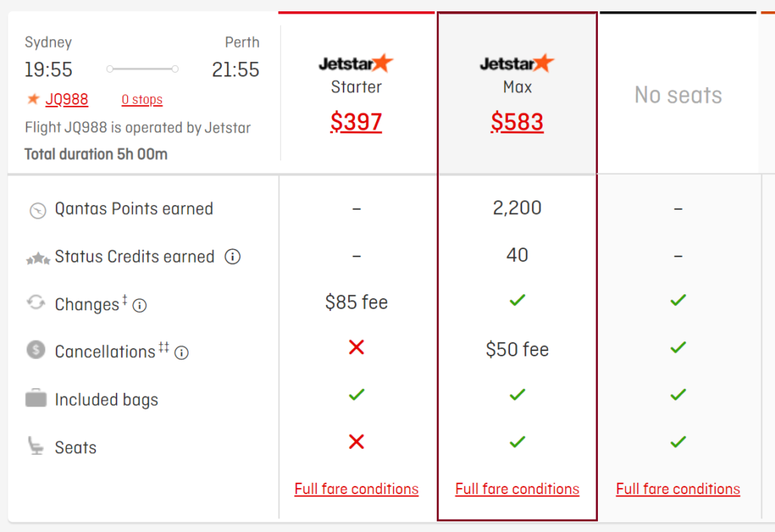Select the Jetstar Max $583 fare
The width and height of the screenshot is (775, 532).
tap(517, 122)
